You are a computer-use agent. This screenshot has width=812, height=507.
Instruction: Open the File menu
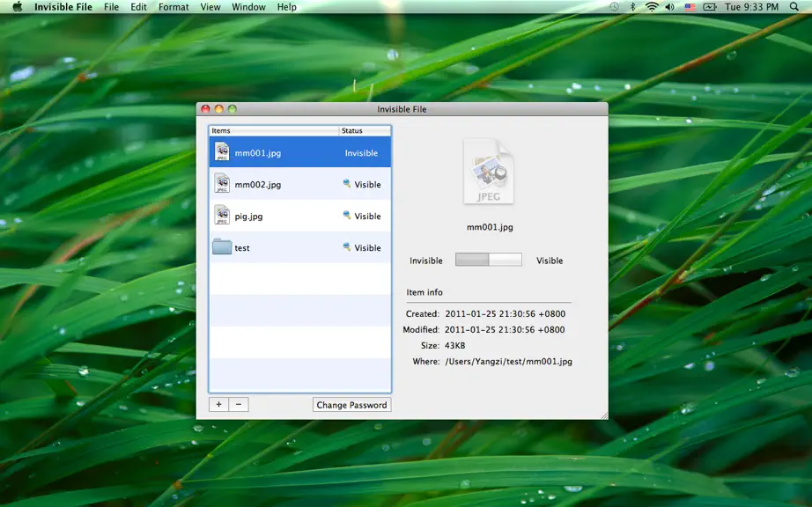pyautogui.click(x=111, y=7)
